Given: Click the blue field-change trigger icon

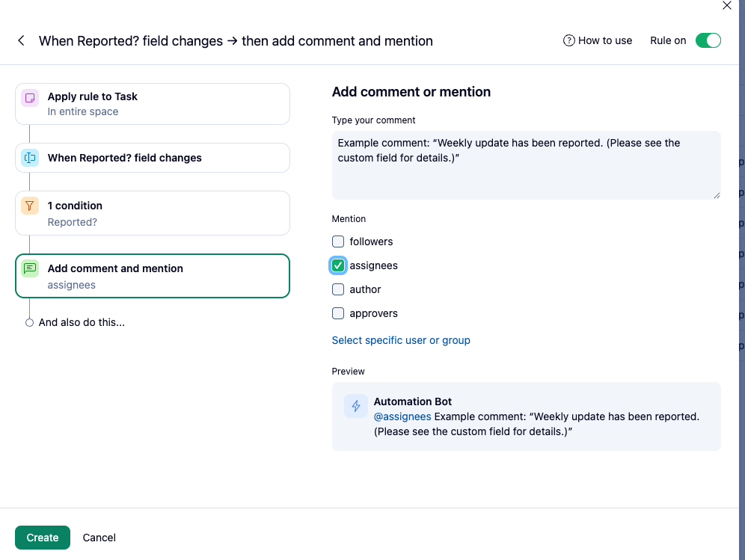Looking at the screenshot, I should click(x=30, y=158).
